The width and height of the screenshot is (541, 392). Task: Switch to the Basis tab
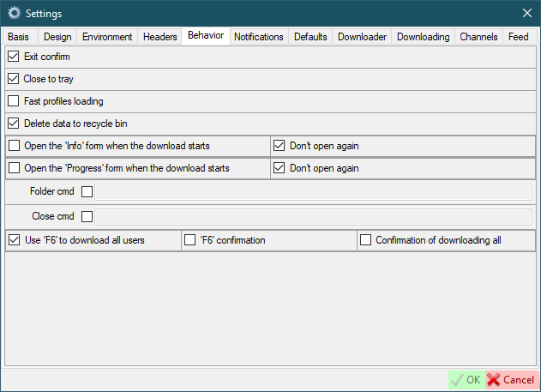[19, 38]
